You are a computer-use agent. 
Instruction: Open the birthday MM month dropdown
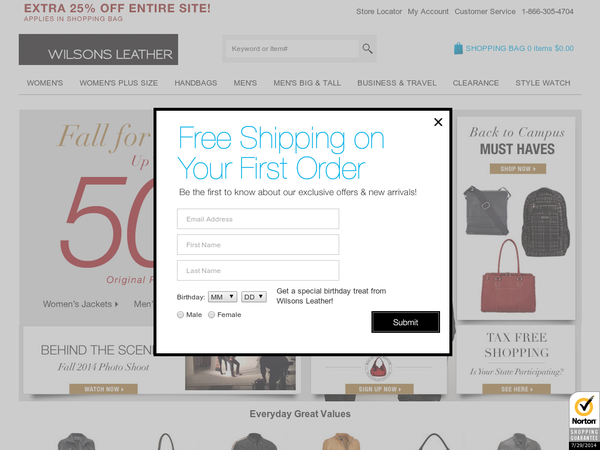coord(222,297)
